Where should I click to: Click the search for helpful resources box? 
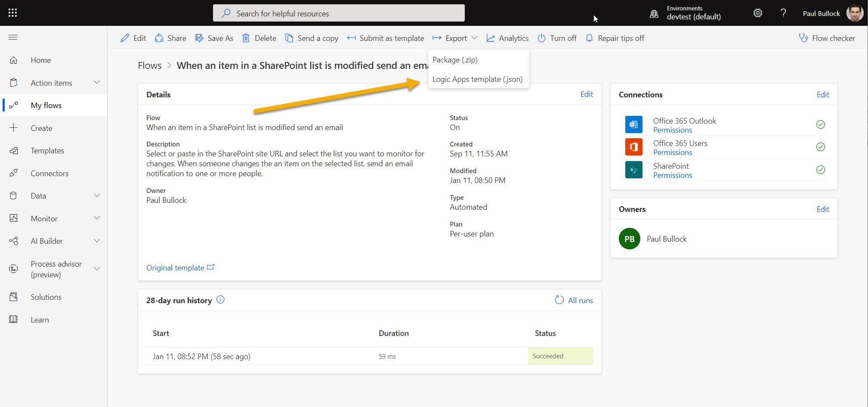(339, 13)
